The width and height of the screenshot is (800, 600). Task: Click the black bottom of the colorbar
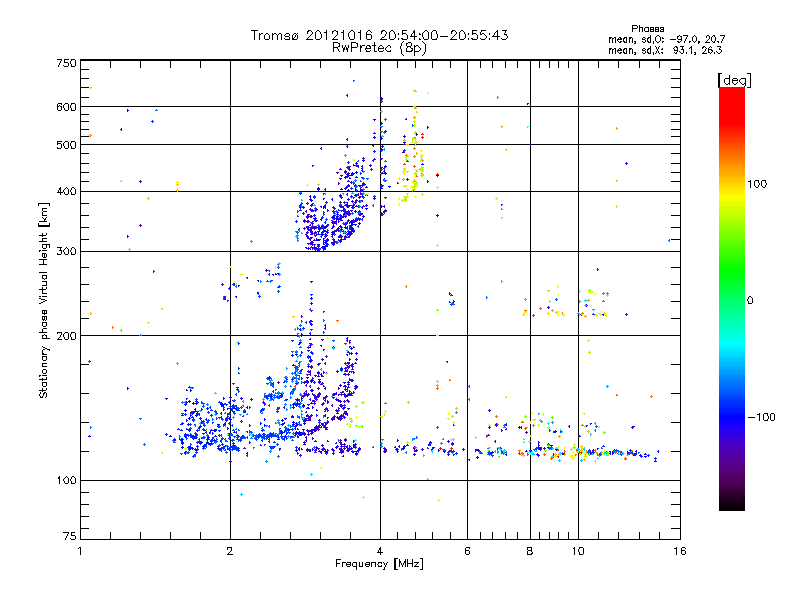click(732, 503)
